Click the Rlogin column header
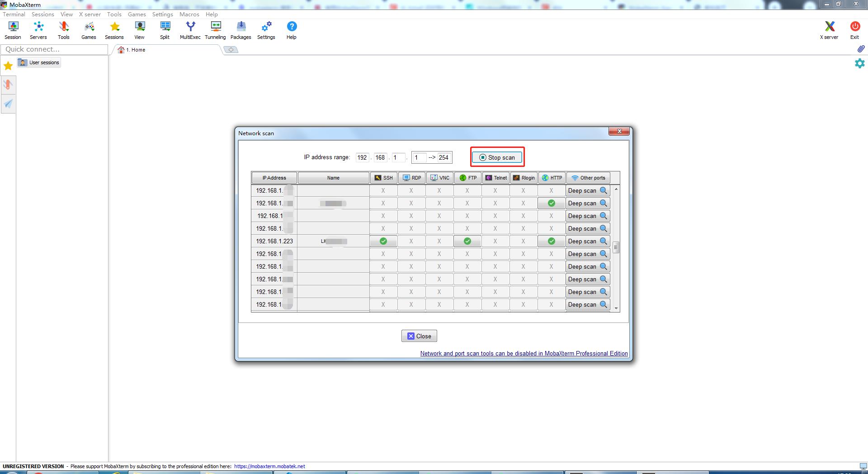 click(524, 178)
